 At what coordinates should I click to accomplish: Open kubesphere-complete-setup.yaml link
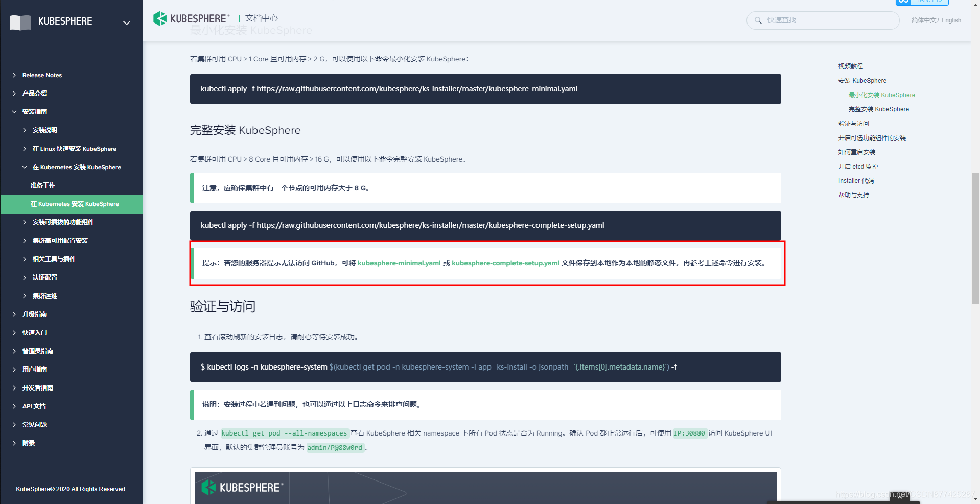click(x=505, y=263)
